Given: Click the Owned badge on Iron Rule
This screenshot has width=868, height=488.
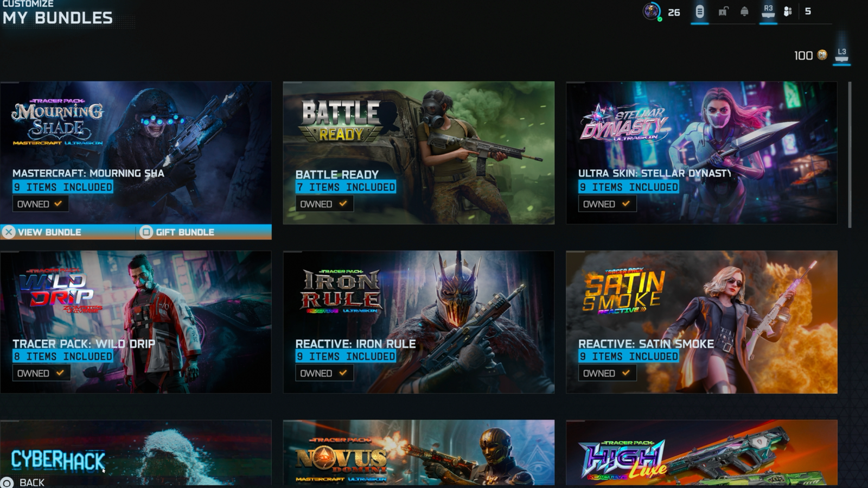Looking at the screenshot, I should point(324,373).
